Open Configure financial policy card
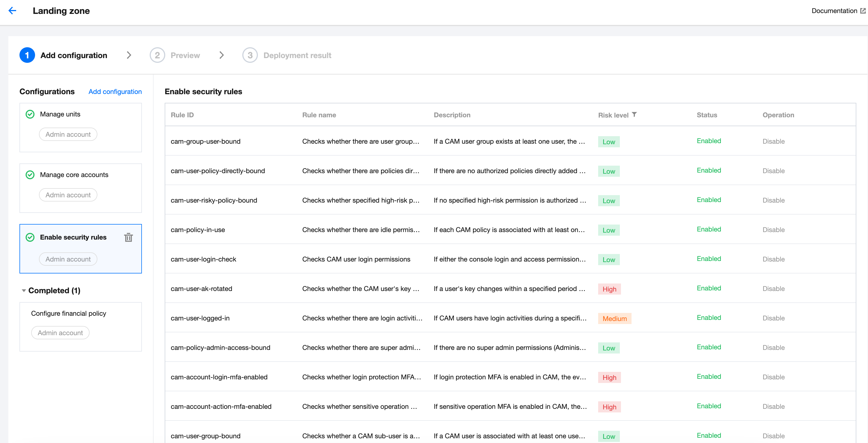The height and width of the screenshot is (443, 868). (80, 327)
